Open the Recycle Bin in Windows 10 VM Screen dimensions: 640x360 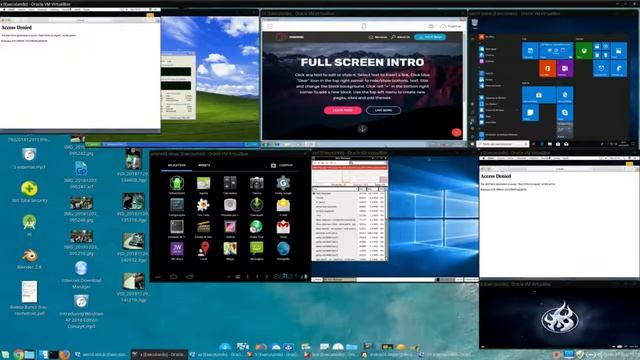474,23
